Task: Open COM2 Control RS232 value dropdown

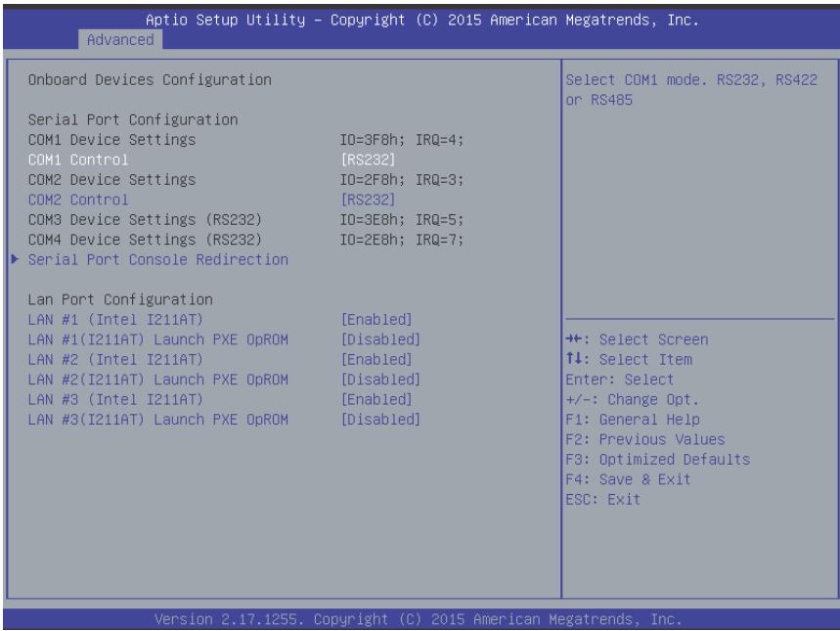Action: [x=368, y=200]
